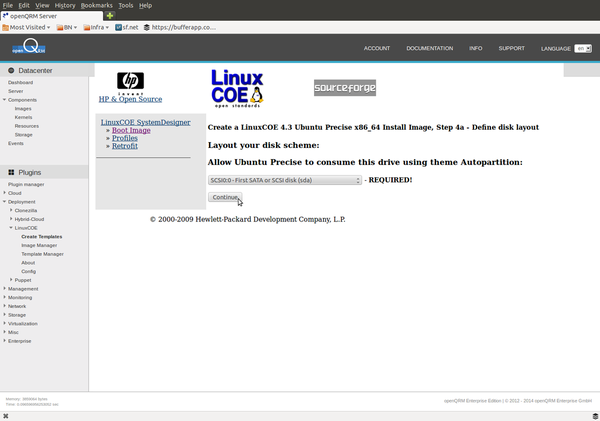This screenshot has height=421, width=600.
Task: Open Events in Datacenter menu
Action: (16, 143)
